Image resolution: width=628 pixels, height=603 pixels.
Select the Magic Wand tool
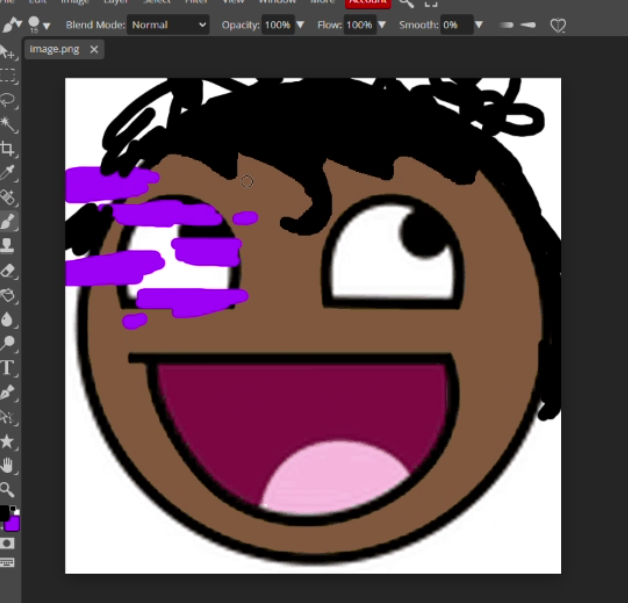coord(7,124)
